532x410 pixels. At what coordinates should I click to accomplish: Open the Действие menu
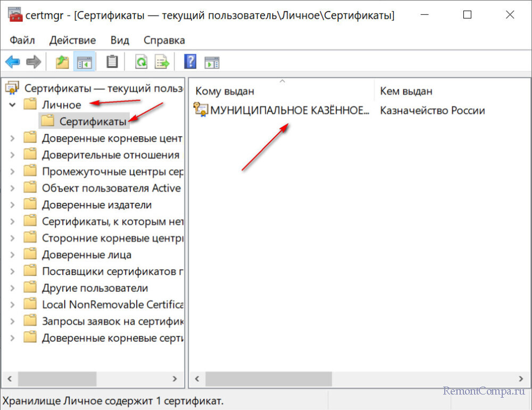(x=72, y=40)
